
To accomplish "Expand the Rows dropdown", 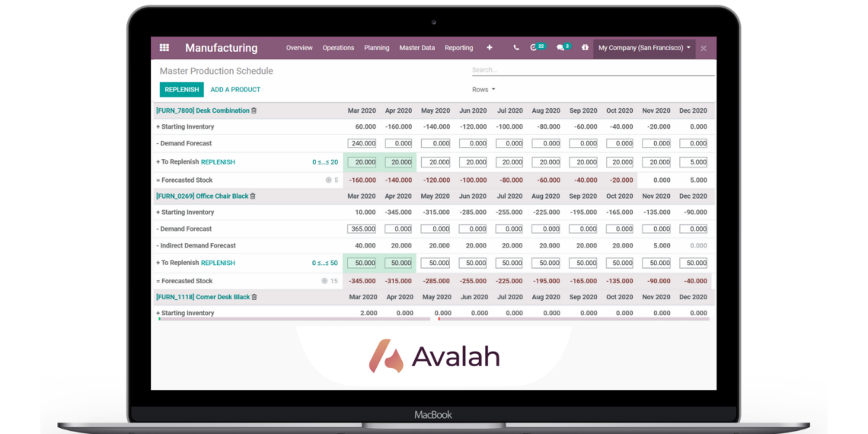I will pyautogui.click(x=483, y=90).
